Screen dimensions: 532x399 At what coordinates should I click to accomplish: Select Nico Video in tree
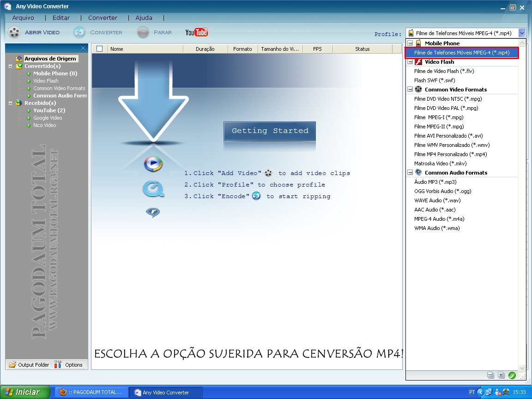(44, 125)
